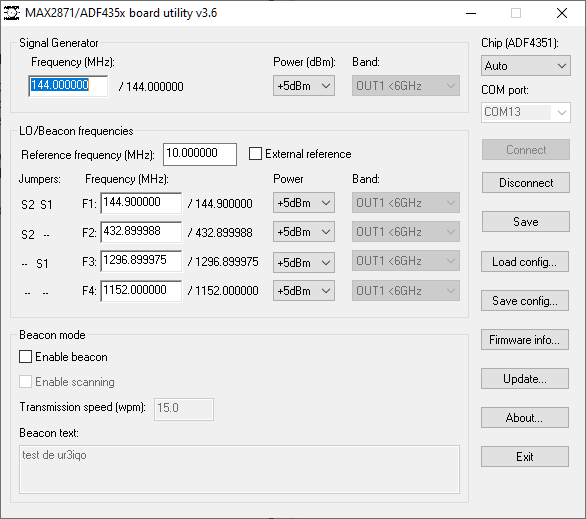586x519 pixels.
Task: Click the '/ 1296.899975' actual frequency text
Action: 223,262
